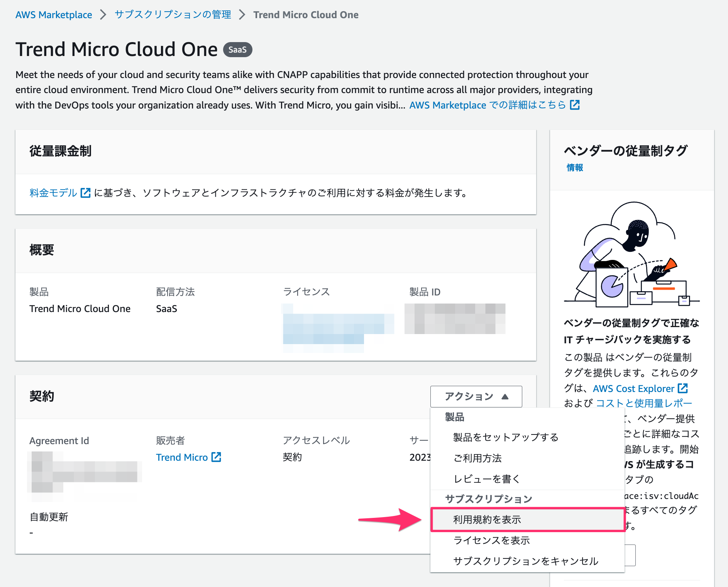This screenshot has width=728, height=587.
Task: Open Trend Micro seller page via external link icon
Action: click(217, 457)
